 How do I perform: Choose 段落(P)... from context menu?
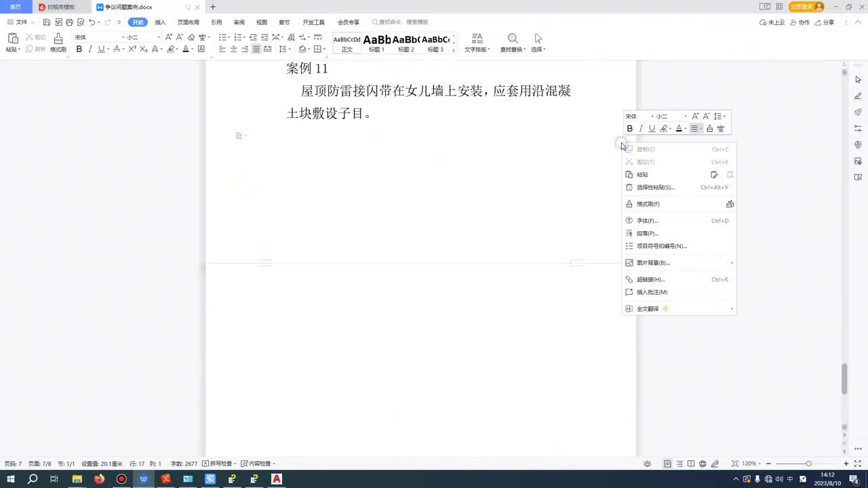coord(679,233)
